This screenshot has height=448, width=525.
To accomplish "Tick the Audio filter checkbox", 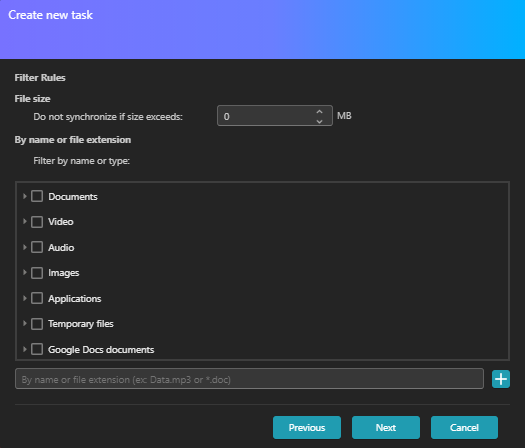I will pos(37,247).
